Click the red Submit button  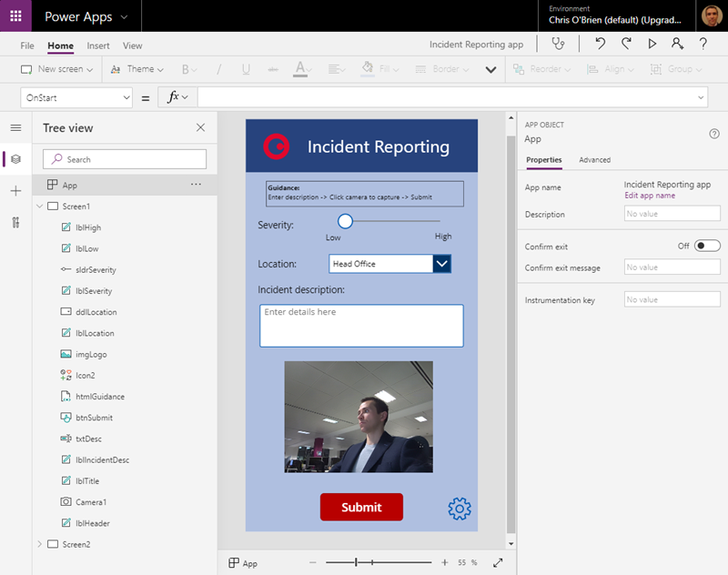click(361, 507)
